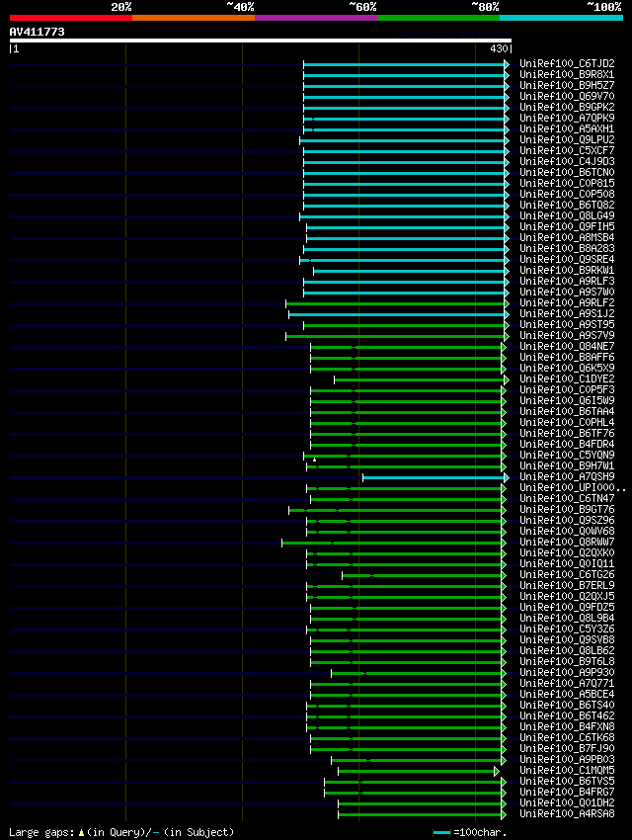Click UniRef100_Q6K5X9 label
The image size is (632, 840).
coord(567,368)
